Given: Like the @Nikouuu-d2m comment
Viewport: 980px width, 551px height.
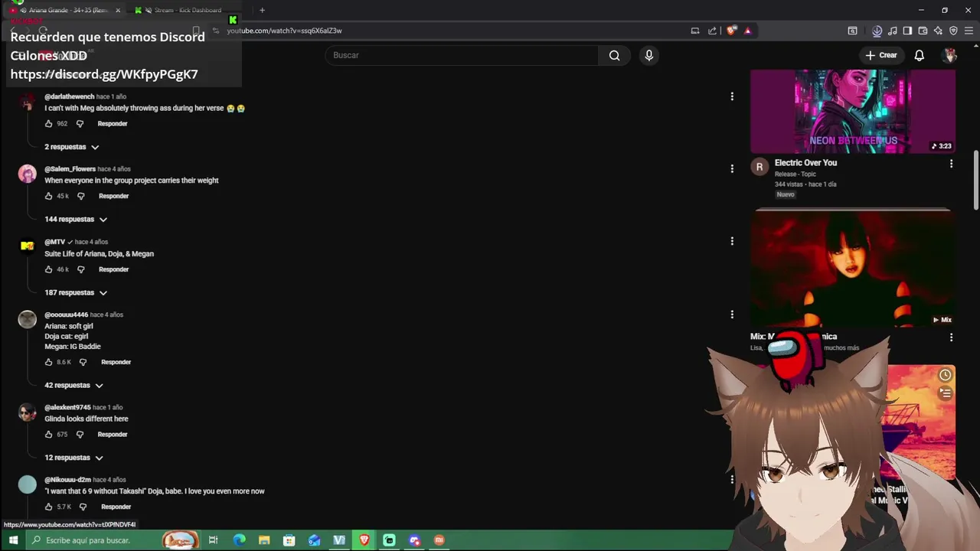Looking at the screenshot, I should (48, 507).
